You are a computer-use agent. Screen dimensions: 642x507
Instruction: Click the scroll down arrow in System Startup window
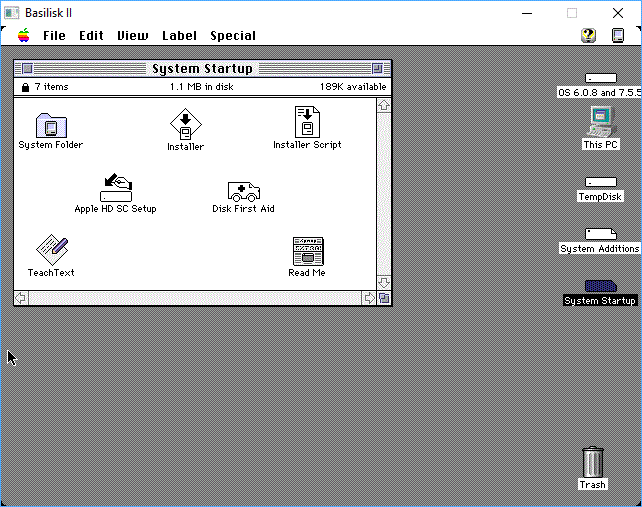click(x=384, y=283)
